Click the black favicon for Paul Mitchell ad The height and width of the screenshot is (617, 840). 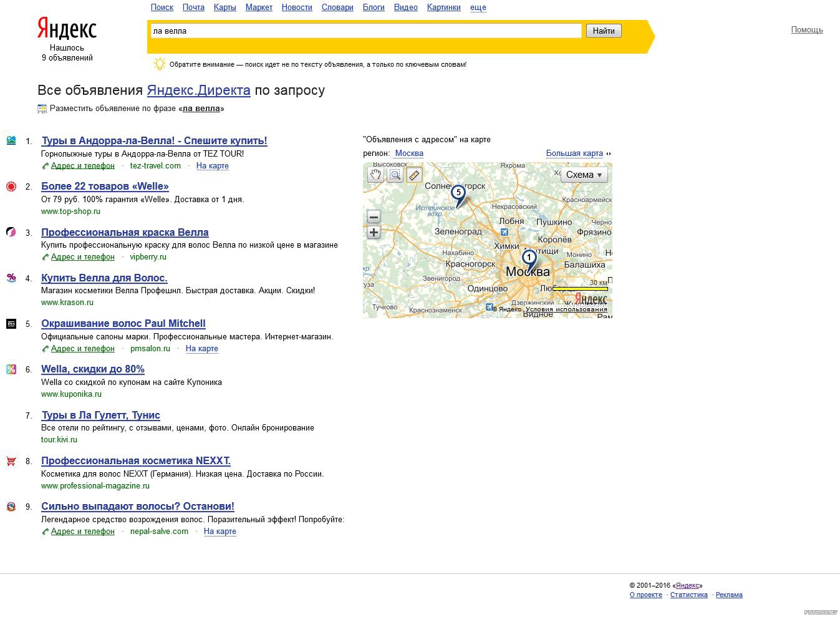pos(11,323)
